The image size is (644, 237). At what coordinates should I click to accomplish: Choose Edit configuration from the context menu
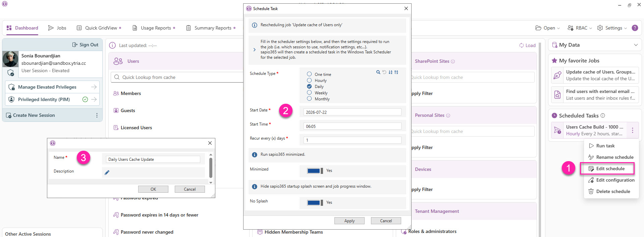pyautogui.click(x=611, y=180)
